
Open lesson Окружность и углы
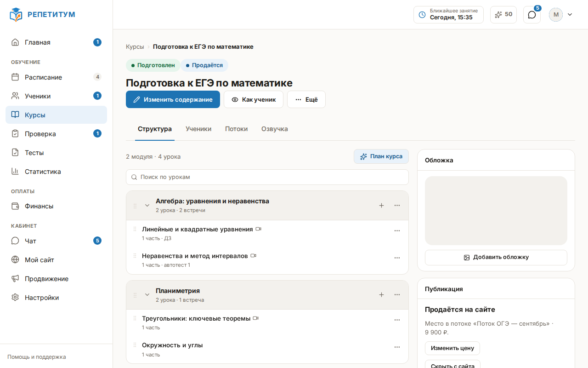(172, 345)
